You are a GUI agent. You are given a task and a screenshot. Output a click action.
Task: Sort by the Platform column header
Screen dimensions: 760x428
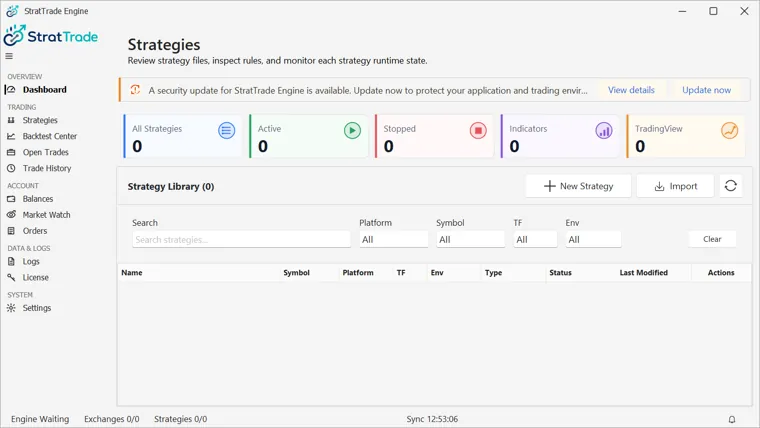coord(358,273)
